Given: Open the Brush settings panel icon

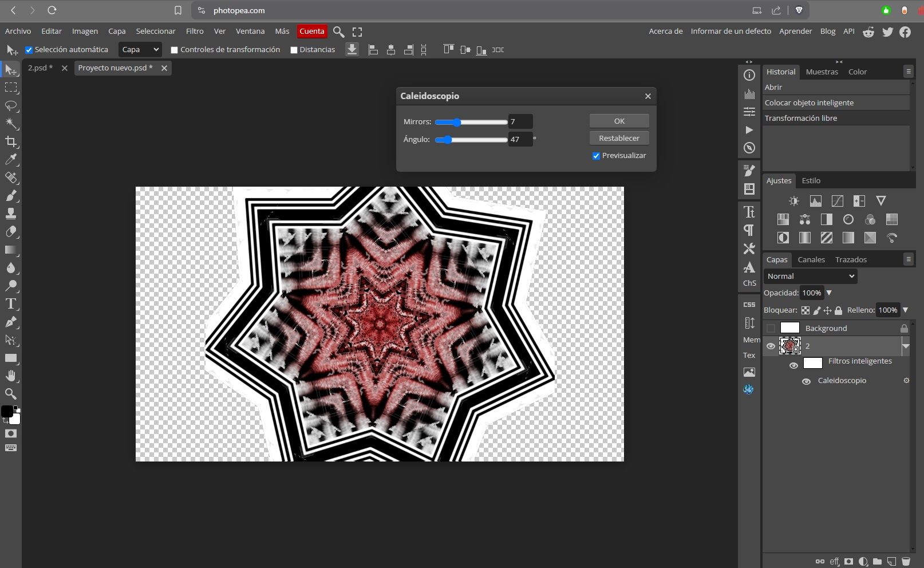Looking at the screenshot, I should 749,171.
